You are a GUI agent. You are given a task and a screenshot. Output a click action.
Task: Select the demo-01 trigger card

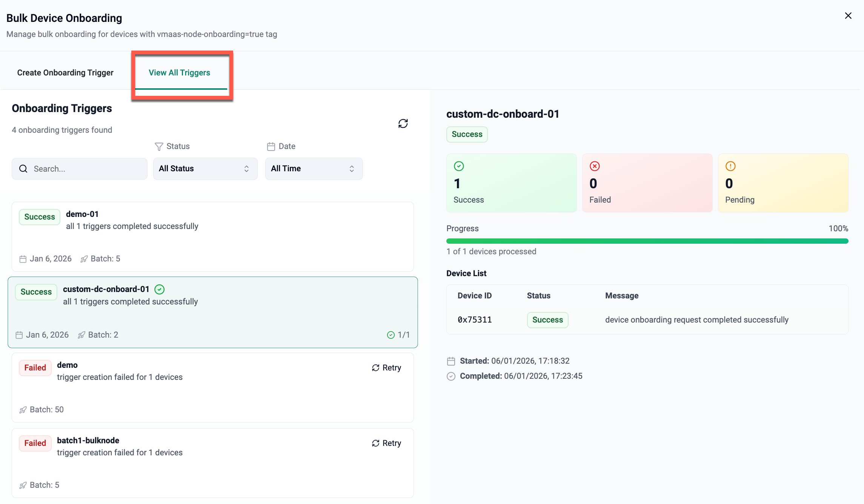(212, 237)
